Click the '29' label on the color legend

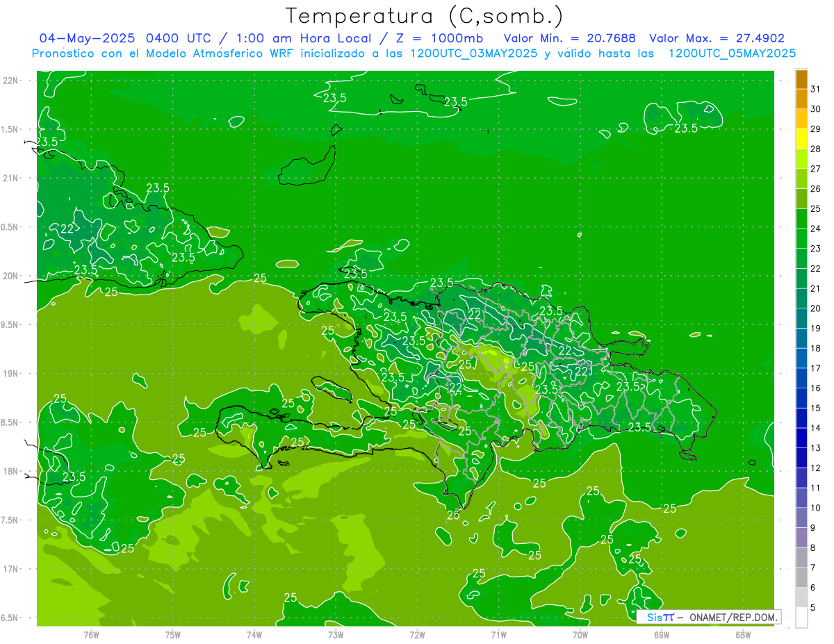click(x=816, y=129)
